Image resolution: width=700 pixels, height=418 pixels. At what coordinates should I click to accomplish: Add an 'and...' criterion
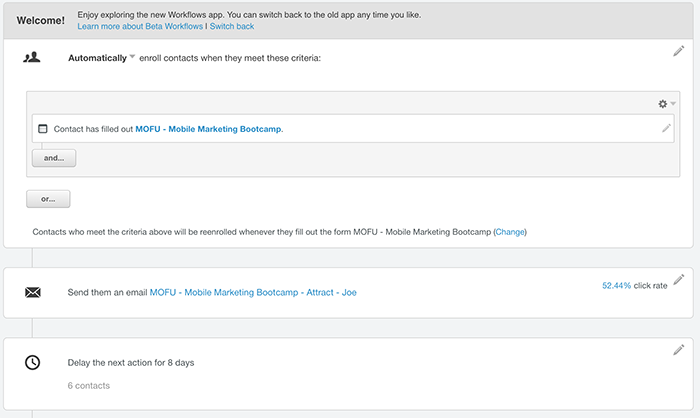pos(54,158)
